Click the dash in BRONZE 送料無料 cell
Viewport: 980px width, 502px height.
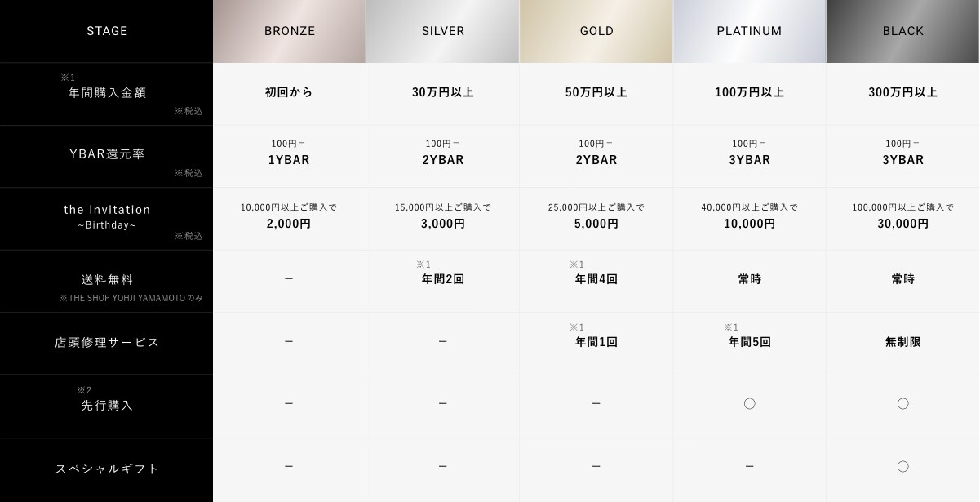[289, 279]
